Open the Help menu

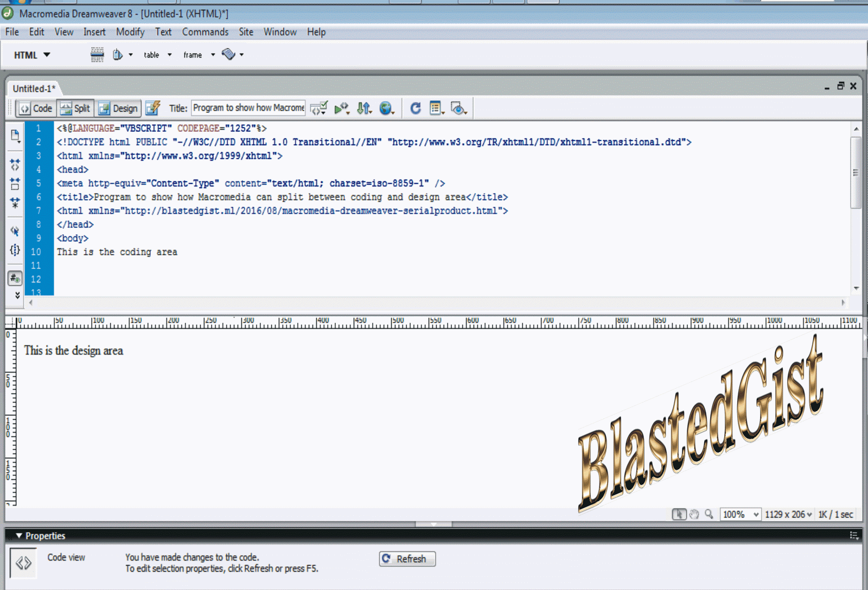click(x=316, y=32)
